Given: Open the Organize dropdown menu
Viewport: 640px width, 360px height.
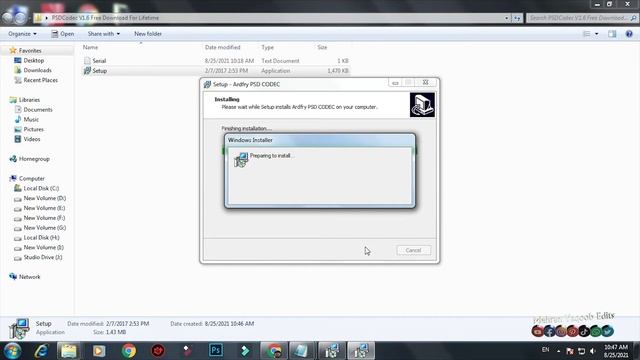Looking at the screenshot, I should [x=22, y=33].
